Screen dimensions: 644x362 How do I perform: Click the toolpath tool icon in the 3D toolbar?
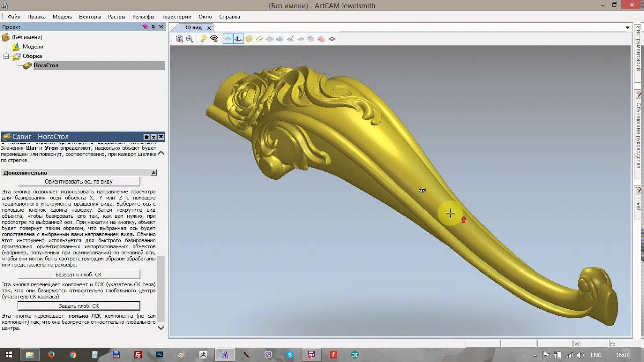[x=290, y=39]
